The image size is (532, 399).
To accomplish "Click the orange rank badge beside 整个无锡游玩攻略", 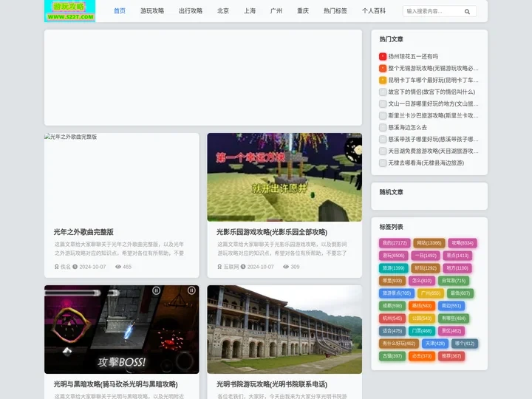I will (383, 68).
